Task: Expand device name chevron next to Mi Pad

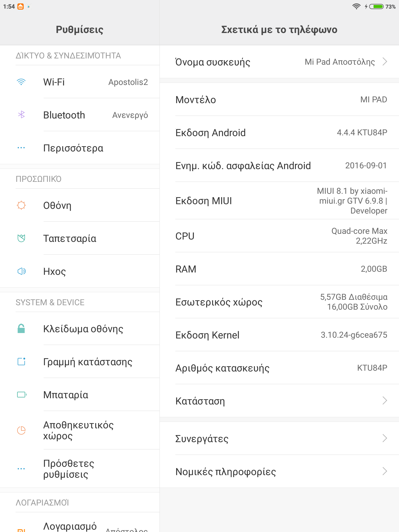Action: 385,62
